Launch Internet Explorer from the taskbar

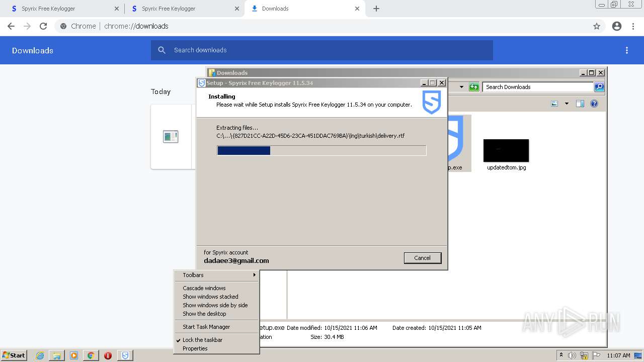click(x=40, y=355)
